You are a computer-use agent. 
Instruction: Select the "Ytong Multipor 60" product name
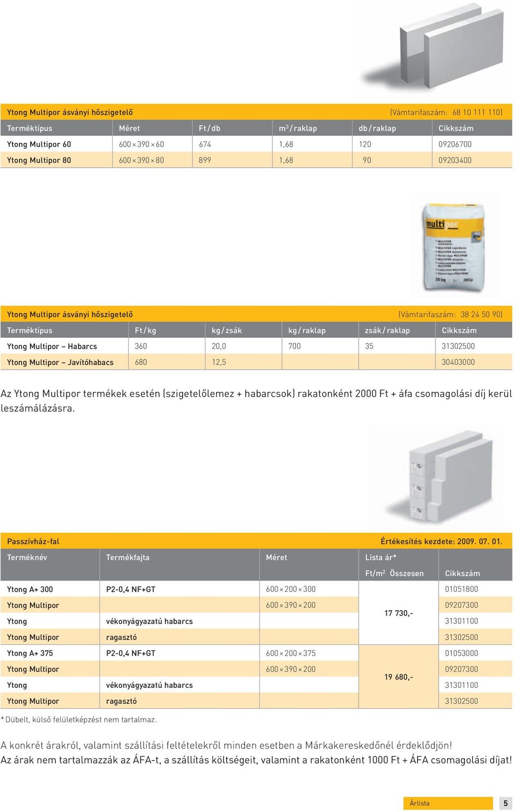tap(39, 144)
